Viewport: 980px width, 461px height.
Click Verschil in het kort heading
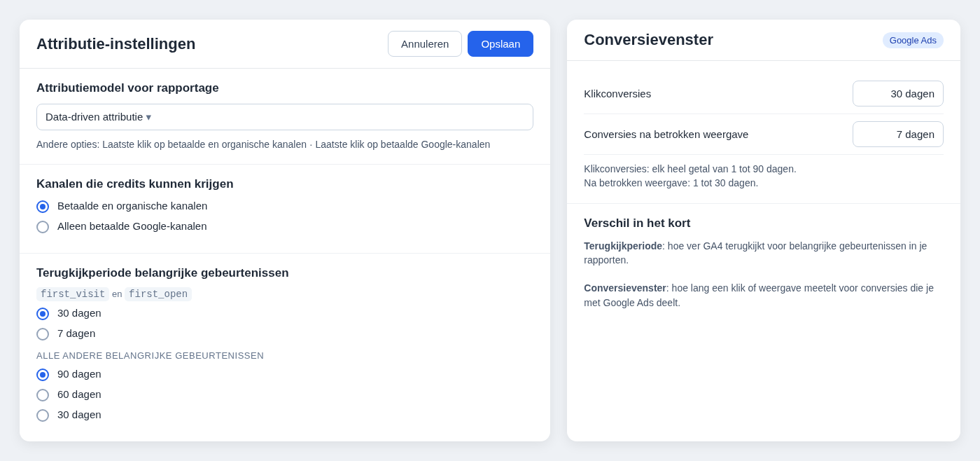point(637,223)
